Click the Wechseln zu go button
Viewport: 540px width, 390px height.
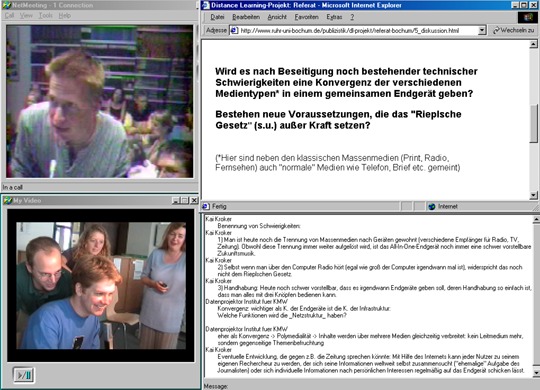(x=513, y=30)
